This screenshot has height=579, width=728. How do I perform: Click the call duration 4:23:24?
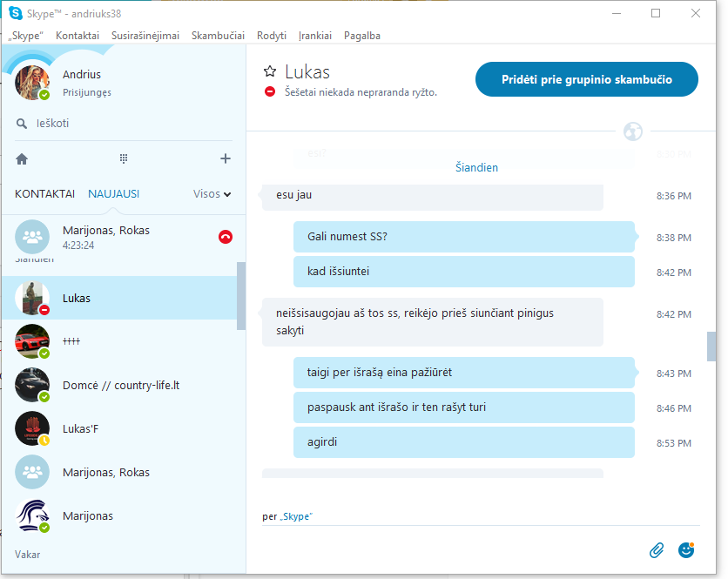click(78, 246)
